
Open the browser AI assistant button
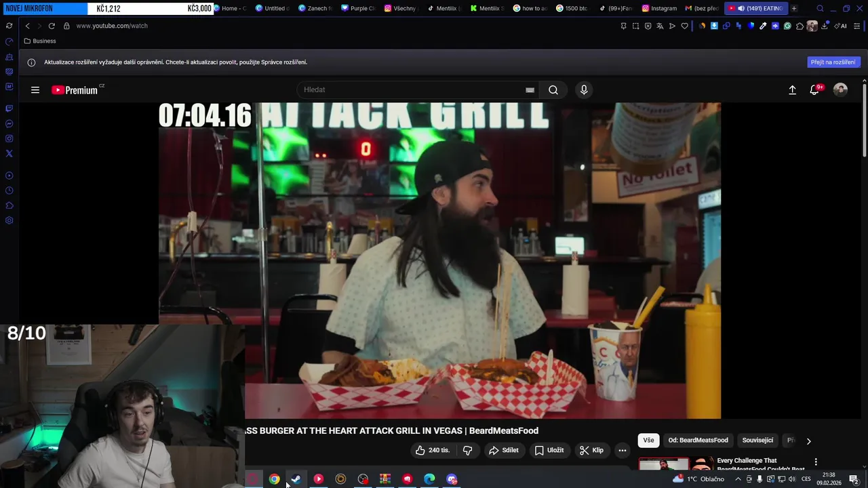pyautogui.click(x=841, y=26)
